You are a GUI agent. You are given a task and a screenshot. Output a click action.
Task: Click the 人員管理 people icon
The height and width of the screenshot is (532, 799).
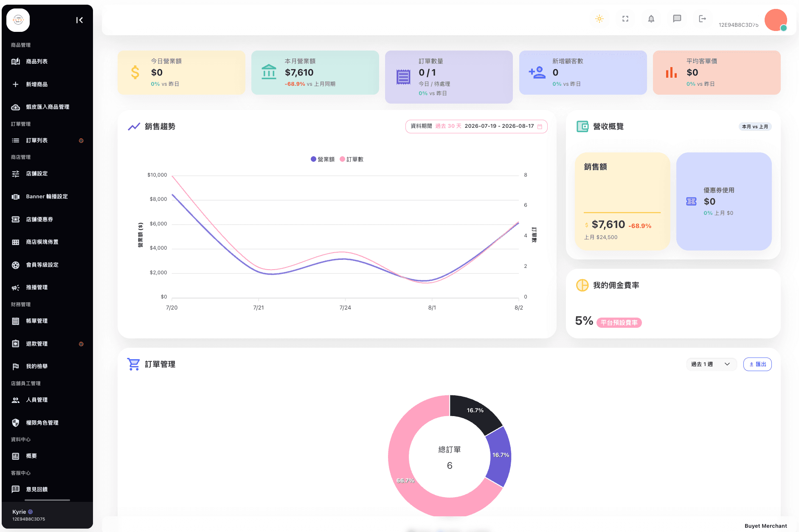pyautogui.click(x=16, y=400)
